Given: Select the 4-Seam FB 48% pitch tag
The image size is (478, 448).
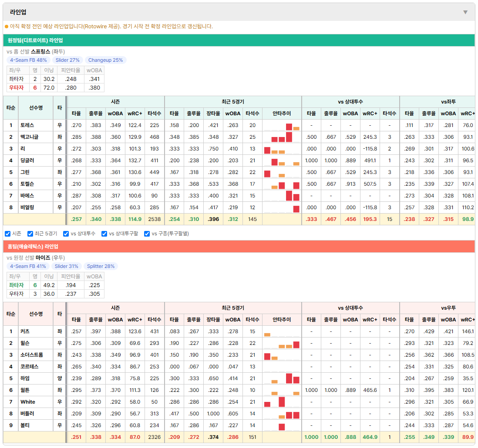Looking at the screenshot, I should point(28,60).
